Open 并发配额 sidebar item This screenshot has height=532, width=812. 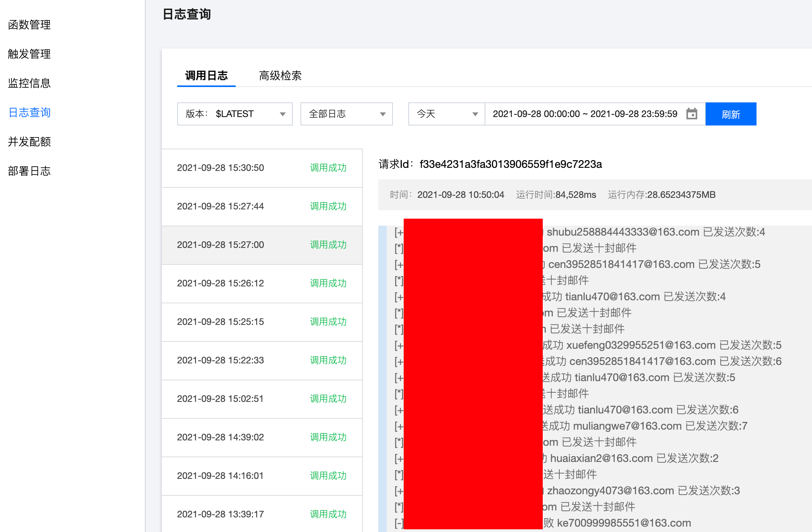pos(29,142)
